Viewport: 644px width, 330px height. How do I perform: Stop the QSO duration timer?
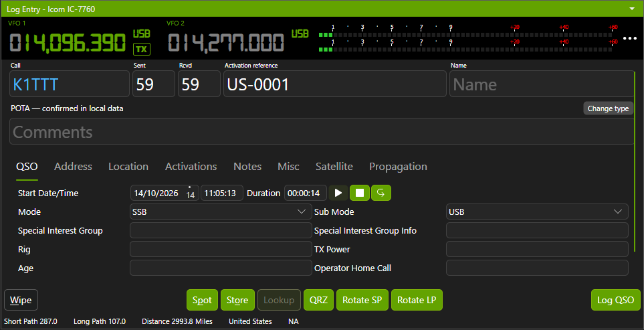[x=360, y=193]
